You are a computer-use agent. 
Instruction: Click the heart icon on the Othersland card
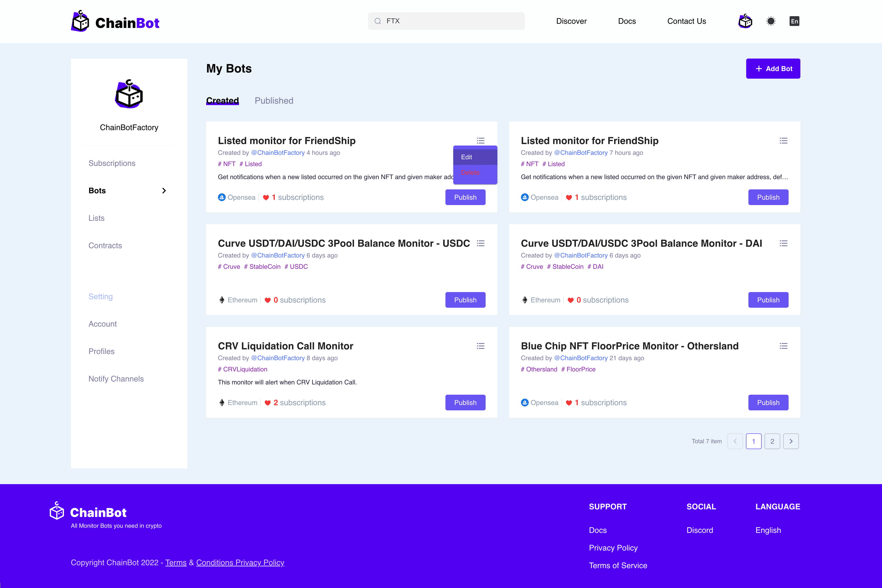click(x=569, y=403)
